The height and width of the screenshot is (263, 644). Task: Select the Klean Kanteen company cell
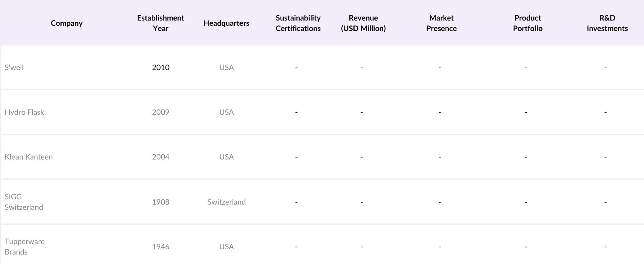point(29,157)
